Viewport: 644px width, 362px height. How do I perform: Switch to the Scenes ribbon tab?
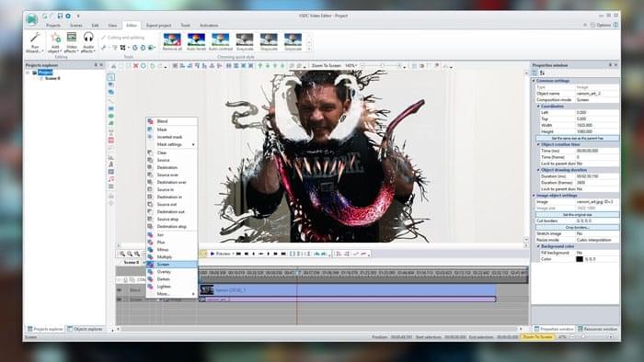point(76,26)
